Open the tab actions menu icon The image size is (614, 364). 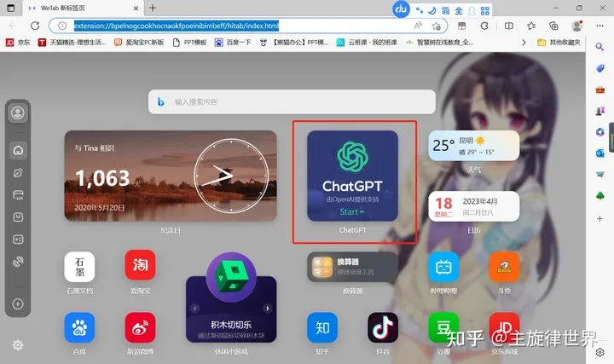(10, 8)
